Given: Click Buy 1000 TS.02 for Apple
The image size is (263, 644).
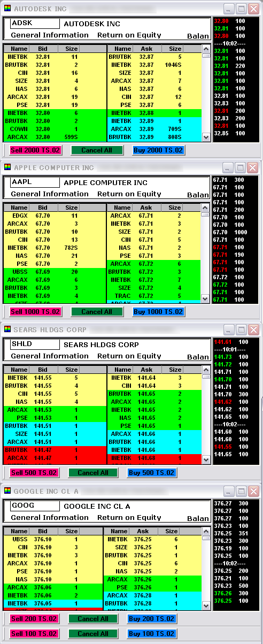Looking at the screenshot, I should (159, 312).
